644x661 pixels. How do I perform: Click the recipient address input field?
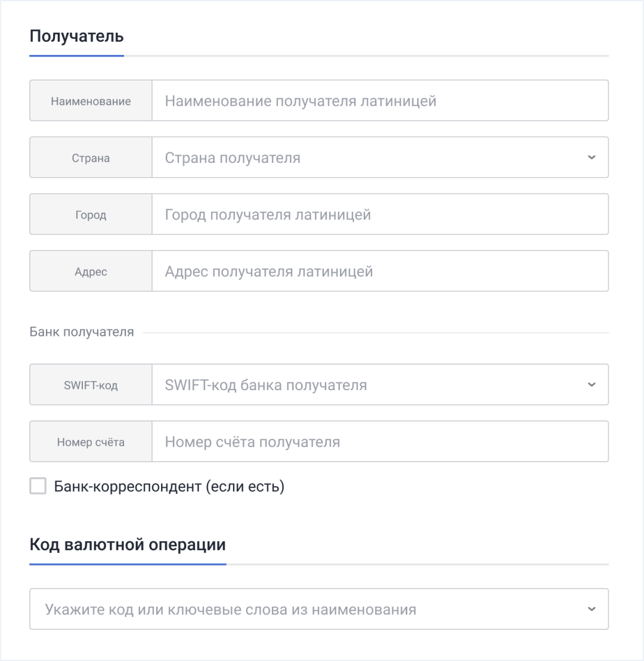pos(379,271)
